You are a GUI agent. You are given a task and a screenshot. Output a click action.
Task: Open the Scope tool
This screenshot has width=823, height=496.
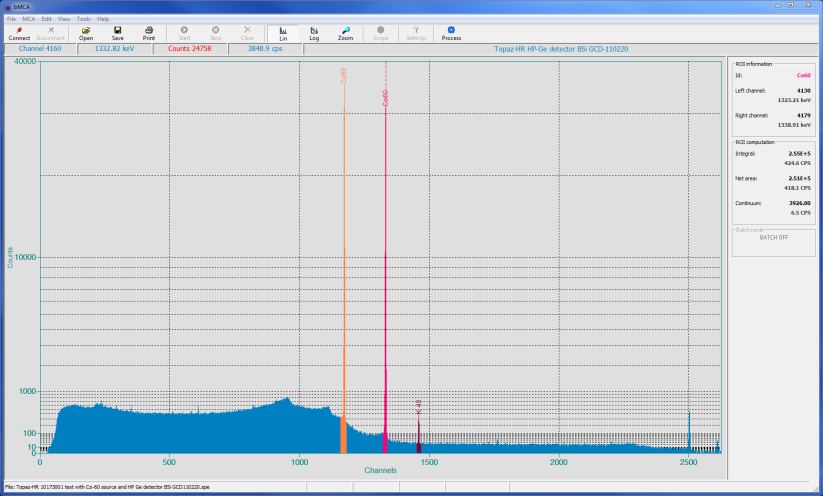click(x=381, y=34)
